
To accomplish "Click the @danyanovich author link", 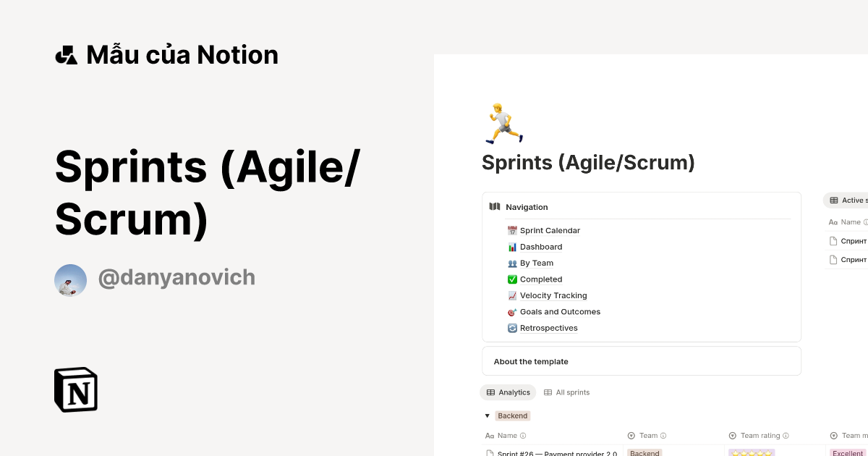I will pyautogui.click(x=176, y=277).
